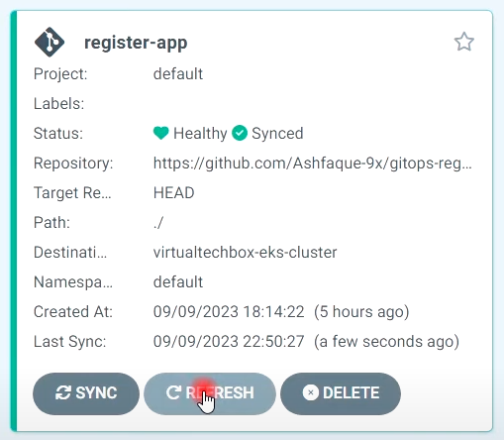Click the GitHub repository URL text
Viewport: 504px width, 440px height.
(x=313, y=164)
